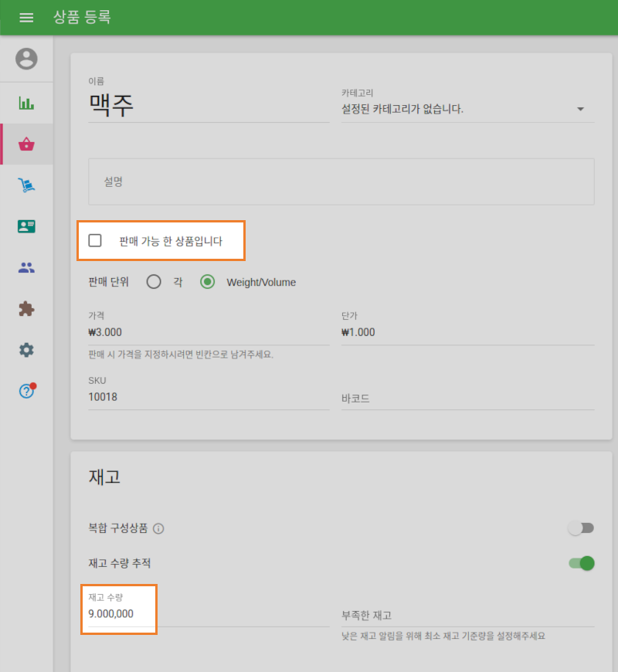Disable the 재고 수량 추적 toggle
This screenshot has height=672, width=618.
[580, 563]
